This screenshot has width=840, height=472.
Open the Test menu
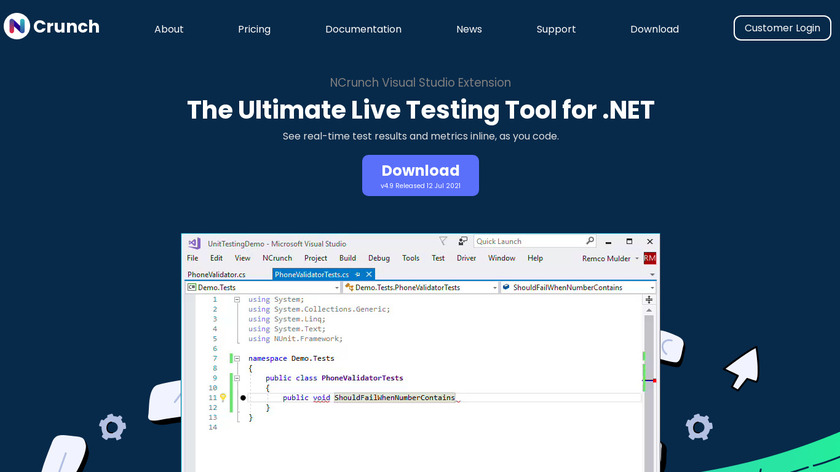[438, 258]
